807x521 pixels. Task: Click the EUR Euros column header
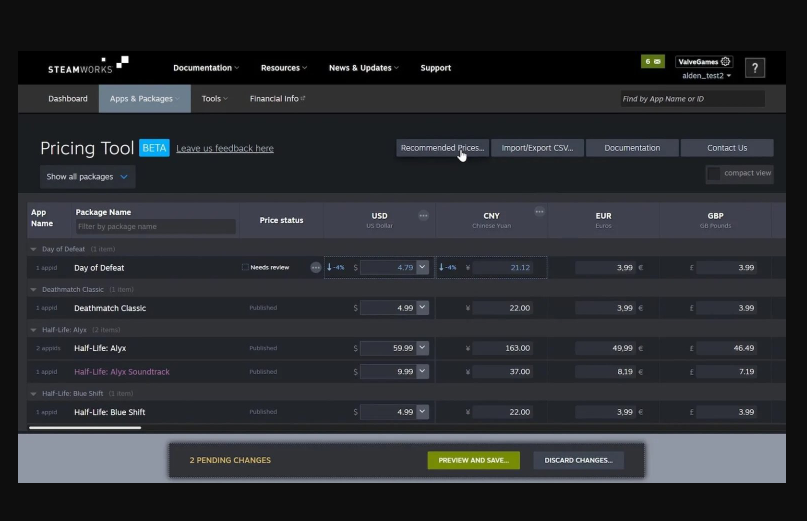tap(603, 220)
